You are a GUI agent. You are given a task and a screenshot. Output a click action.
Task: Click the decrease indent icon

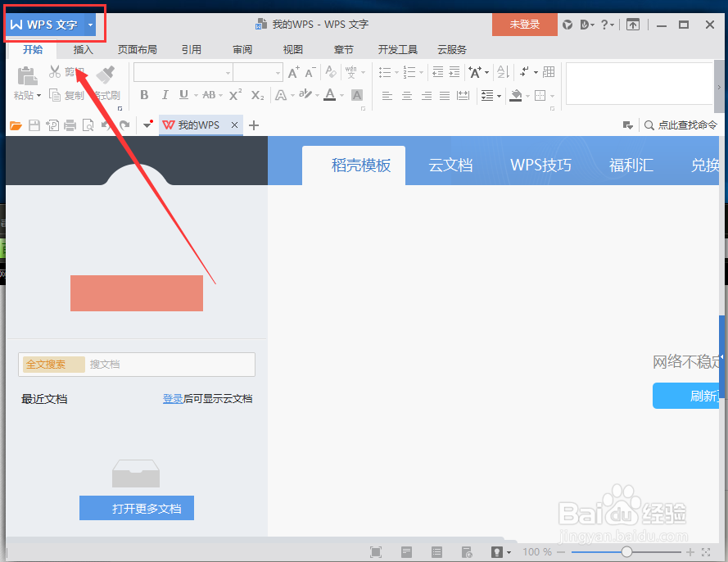click(x=438, y=72)
